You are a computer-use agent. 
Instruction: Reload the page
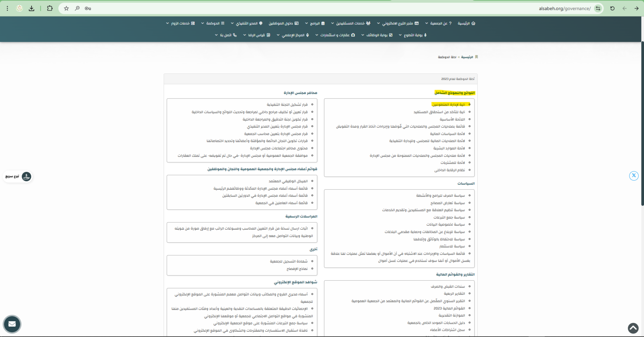pos(612,8)
